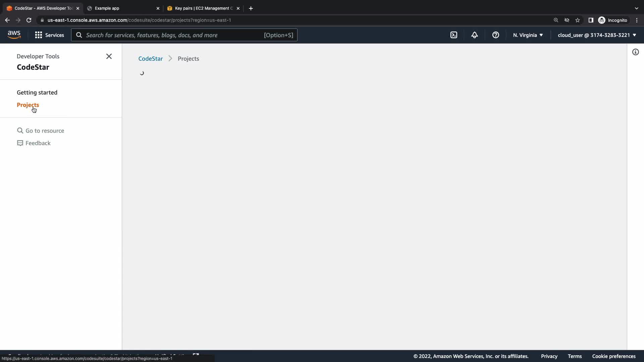This screenshot has height=362, width=644.
Task: Open notifications bell icon
Action: point(474,35)
